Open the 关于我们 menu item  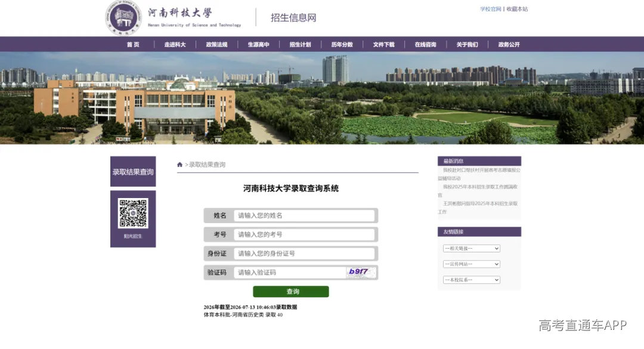tap(467, 44)
